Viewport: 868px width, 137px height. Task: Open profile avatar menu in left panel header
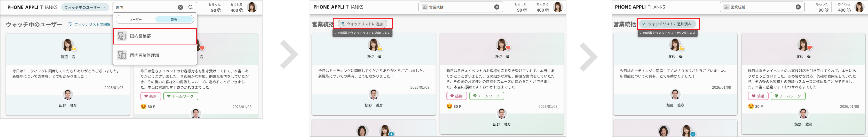pos(252,7)
